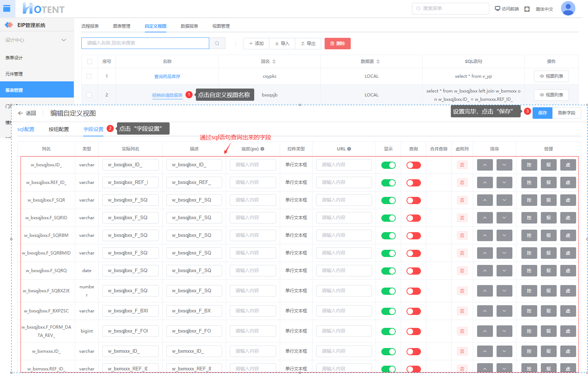Open the 数据报表 tab
This screenshot has height=379, width=588.
[x=189, y=26]
